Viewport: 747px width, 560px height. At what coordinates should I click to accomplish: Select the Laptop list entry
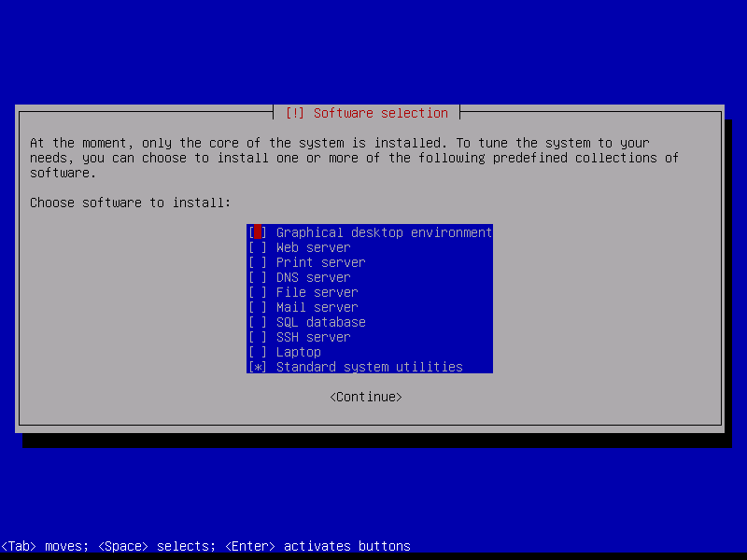coord(370,352)
